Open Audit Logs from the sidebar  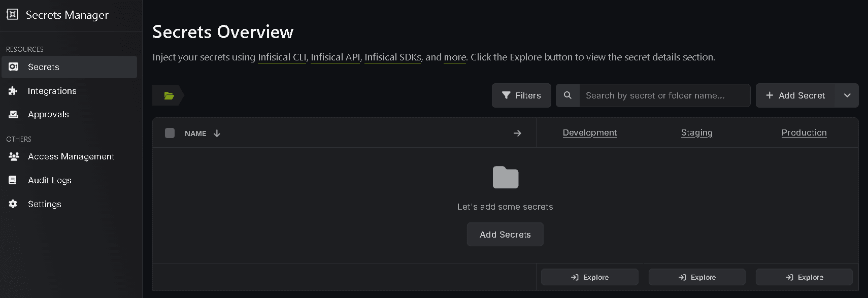[49, 180]
